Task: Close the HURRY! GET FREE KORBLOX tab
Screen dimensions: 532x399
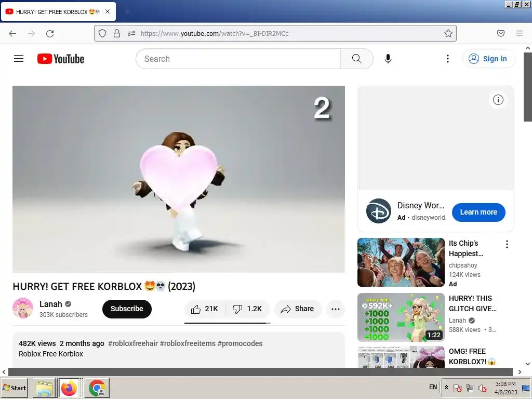Action: (108, 11)
